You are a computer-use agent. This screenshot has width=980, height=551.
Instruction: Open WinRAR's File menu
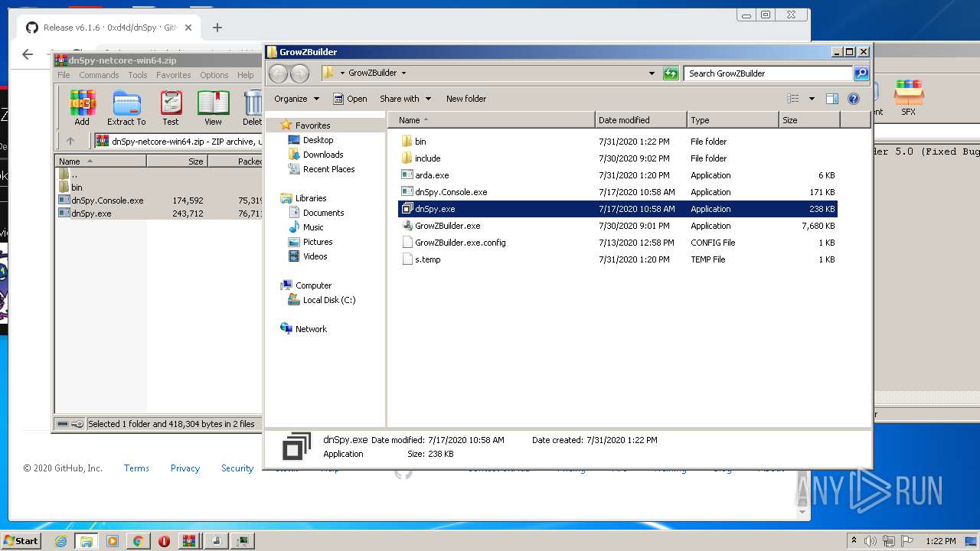tap(64, 75)
